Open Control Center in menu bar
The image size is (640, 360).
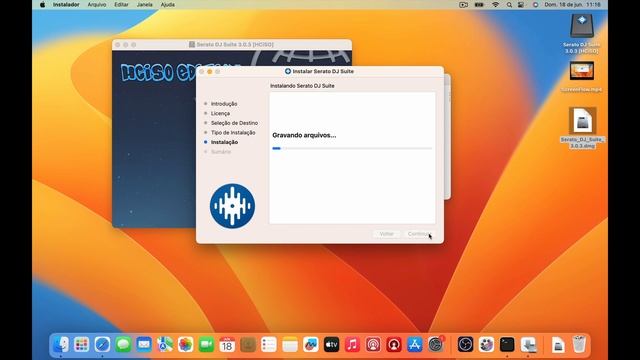(521, 5)
